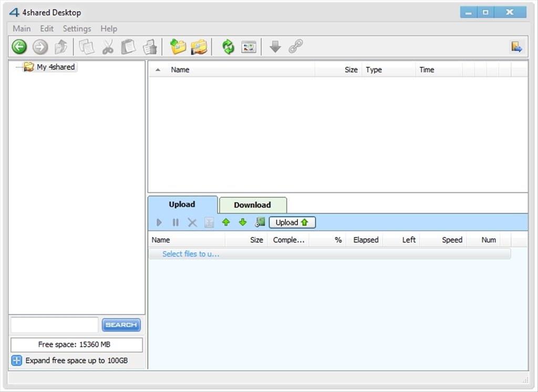The height and width of the screenshot is (392, 538).
Task: Click the 'Select files to u…' link
Action: [x=191, y=254]
